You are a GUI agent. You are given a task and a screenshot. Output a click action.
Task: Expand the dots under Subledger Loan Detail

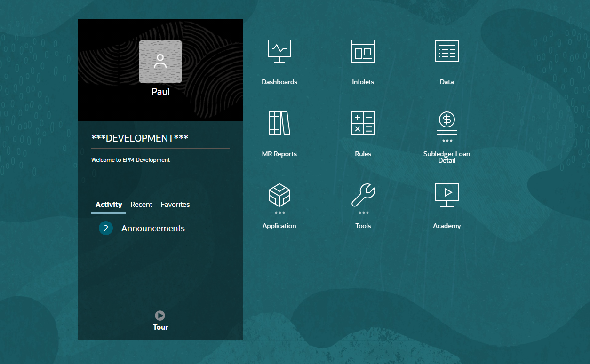click(447, 141)
